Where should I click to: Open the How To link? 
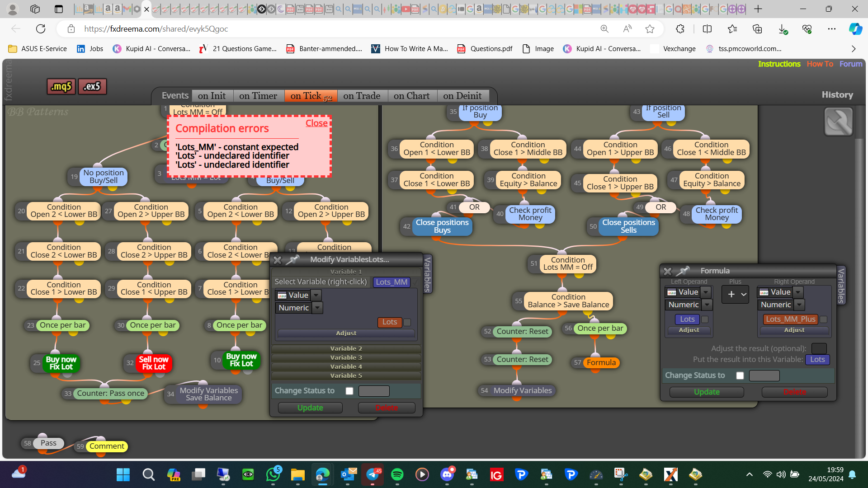click(x=820, y=64)
